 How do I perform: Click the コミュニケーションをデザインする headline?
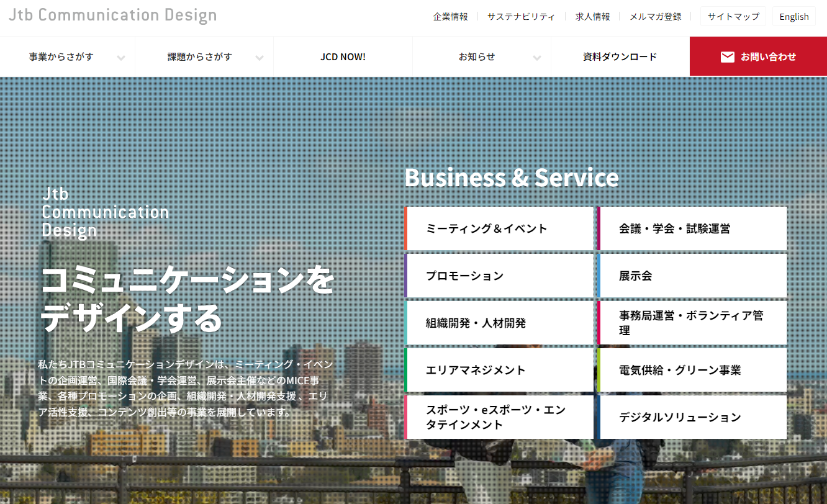tap(188, 300)
